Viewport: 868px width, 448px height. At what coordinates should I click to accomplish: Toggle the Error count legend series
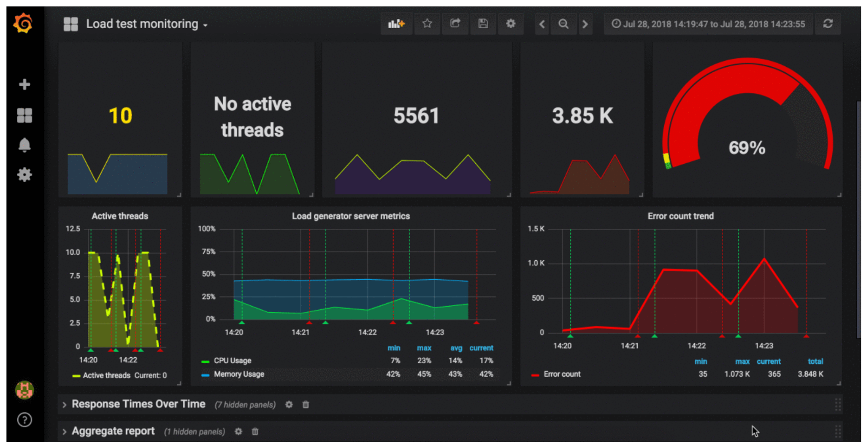coord(562,374)
